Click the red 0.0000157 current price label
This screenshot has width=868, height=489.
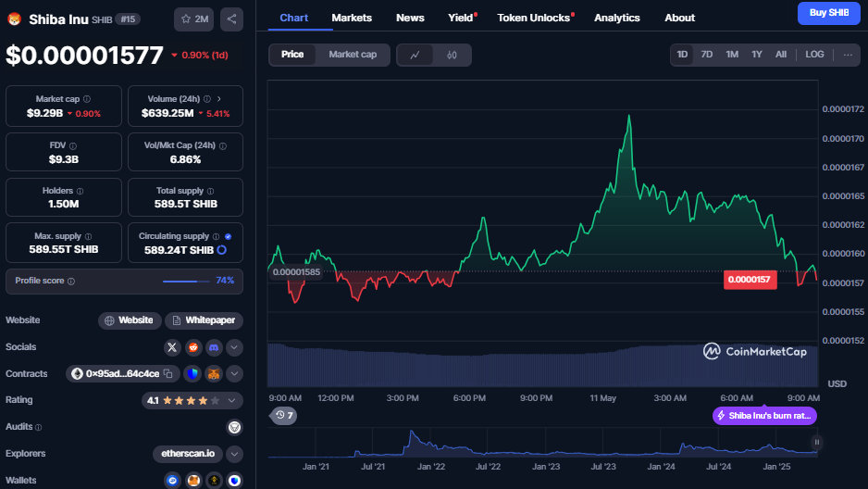coord(750,280)
